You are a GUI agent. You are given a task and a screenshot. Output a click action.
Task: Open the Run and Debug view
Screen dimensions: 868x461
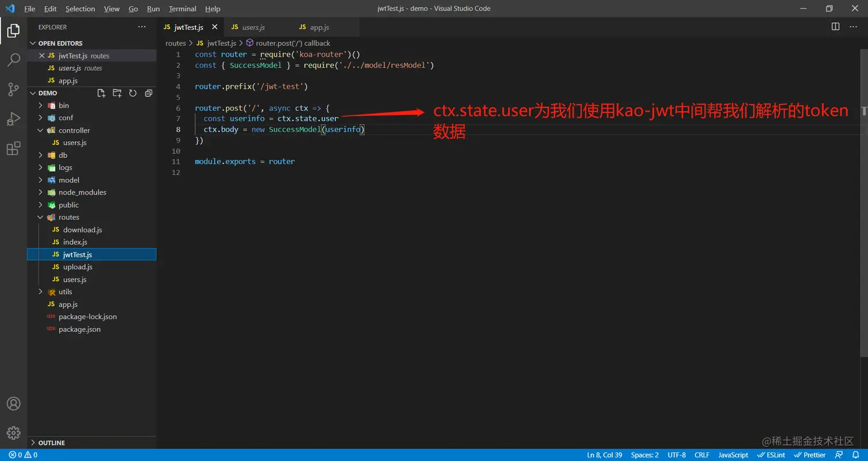tap(13, 119)
